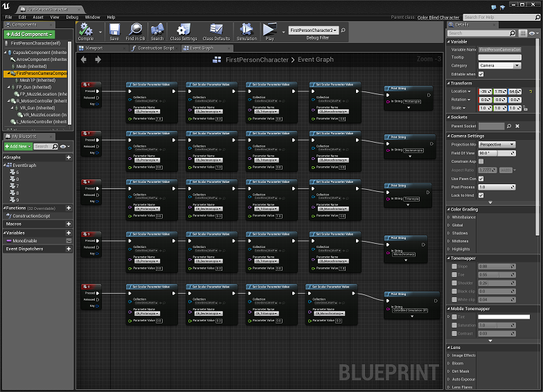Click the Unreal Engine logo icon

tap(6, 6)
